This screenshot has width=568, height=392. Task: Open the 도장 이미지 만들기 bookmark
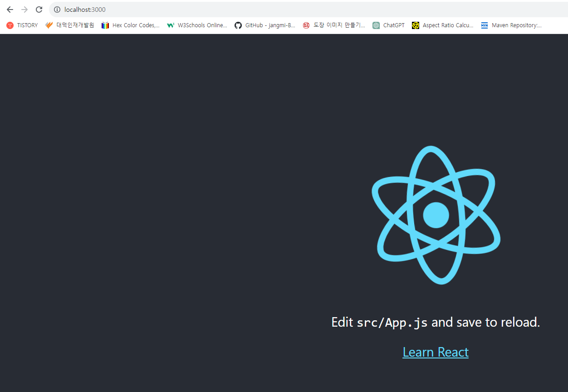pos(334,25)
